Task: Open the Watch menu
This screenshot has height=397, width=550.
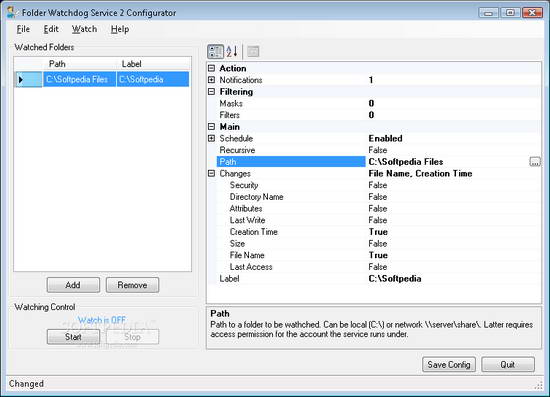Action: tap(84, 29)
